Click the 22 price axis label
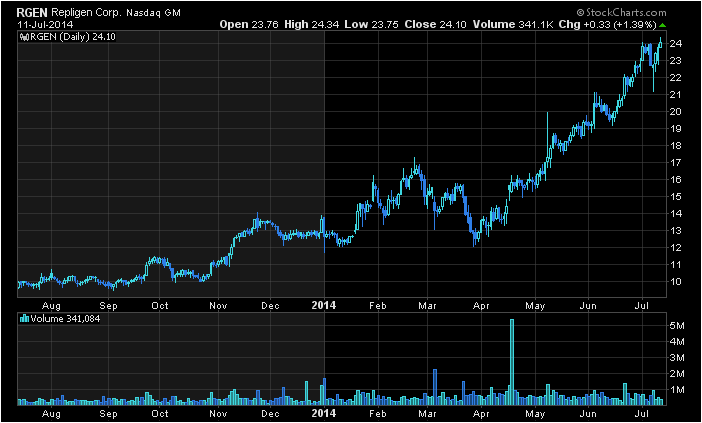The height and width of the screenshot is (423, 702). pyautogui.click(x=676, y=77)
